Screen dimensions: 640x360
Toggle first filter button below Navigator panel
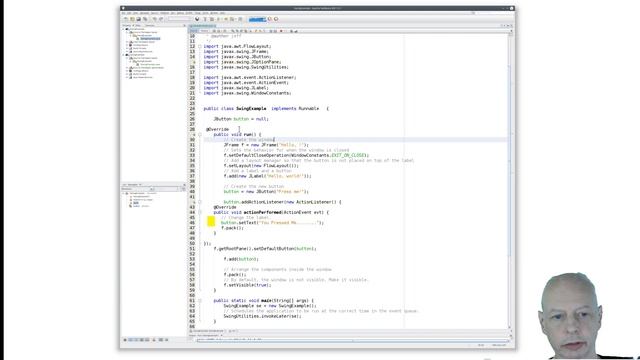(x=125, y=340)
